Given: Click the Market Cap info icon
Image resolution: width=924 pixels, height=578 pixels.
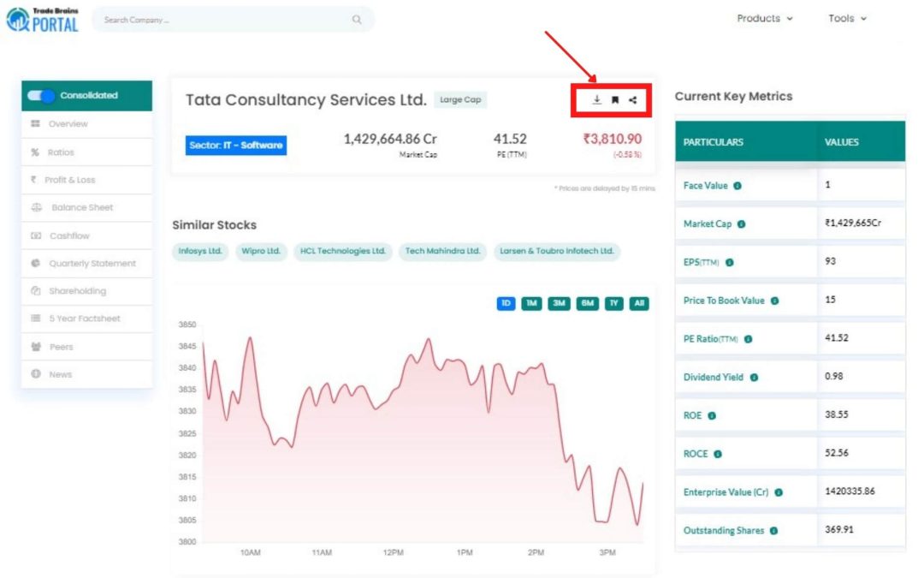Looking at the screenshot, I should [x=741, y=224].
